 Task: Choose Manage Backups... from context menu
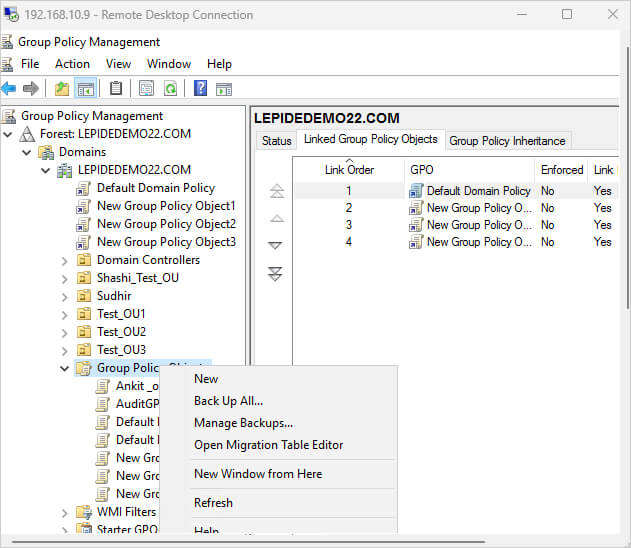[278, 423]
